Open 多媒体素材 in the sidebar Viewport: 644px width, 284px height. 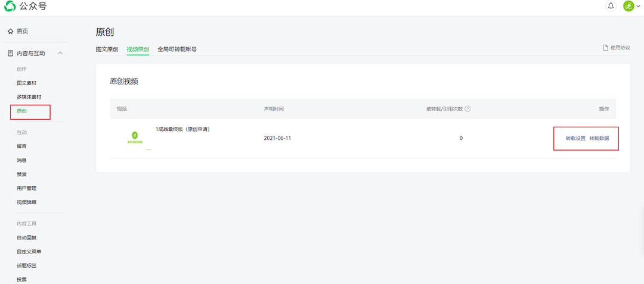tap(29, 97)
